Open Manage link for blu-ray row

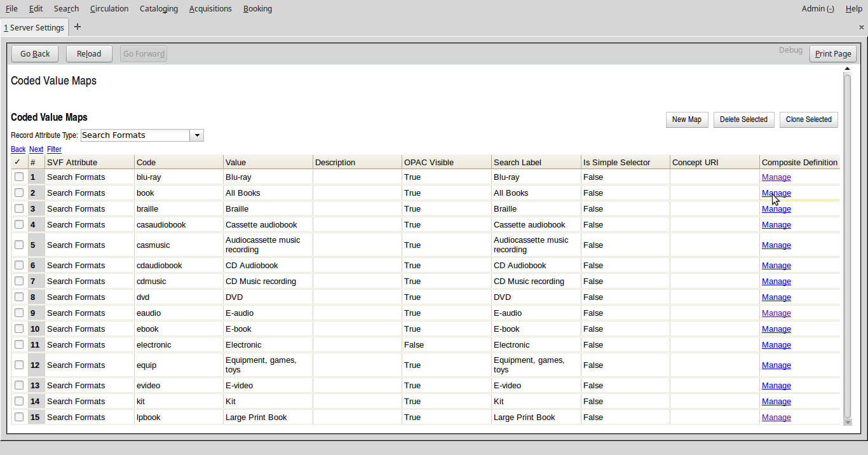(x=776, y=177)
